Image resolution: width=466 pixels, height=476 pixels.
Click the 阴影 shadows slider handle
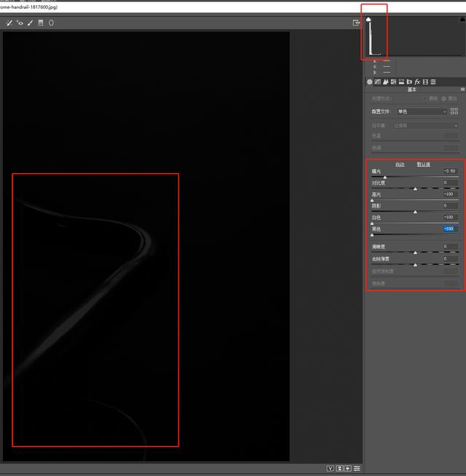pos(415,212)
